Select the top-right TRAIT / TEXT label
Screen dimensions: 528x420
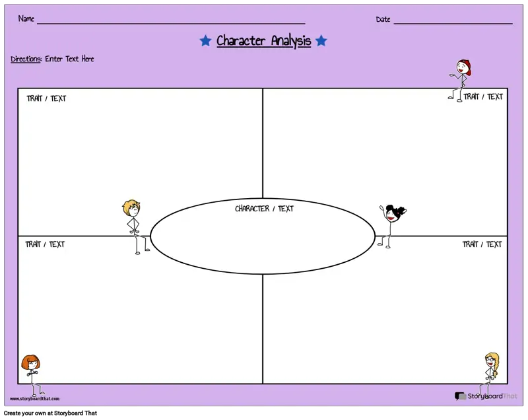pyautogui.click(x=483, y=96)
